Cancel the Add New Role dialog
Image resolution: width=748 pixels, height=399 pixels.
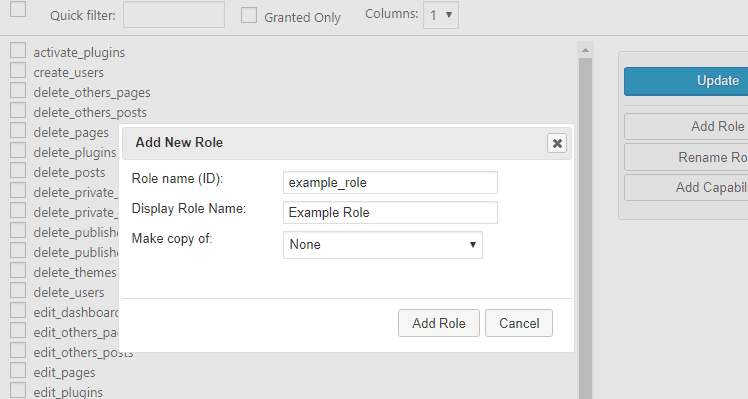click(519, 323)
